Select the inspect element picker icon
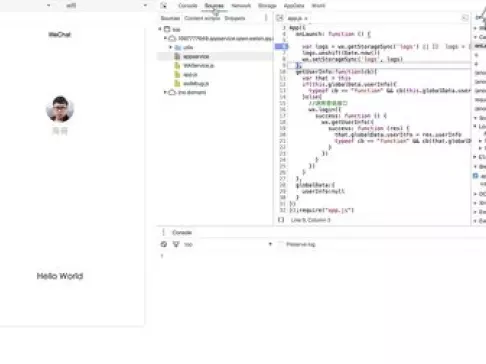Screen dimensions: 486x364 (163, 6)
